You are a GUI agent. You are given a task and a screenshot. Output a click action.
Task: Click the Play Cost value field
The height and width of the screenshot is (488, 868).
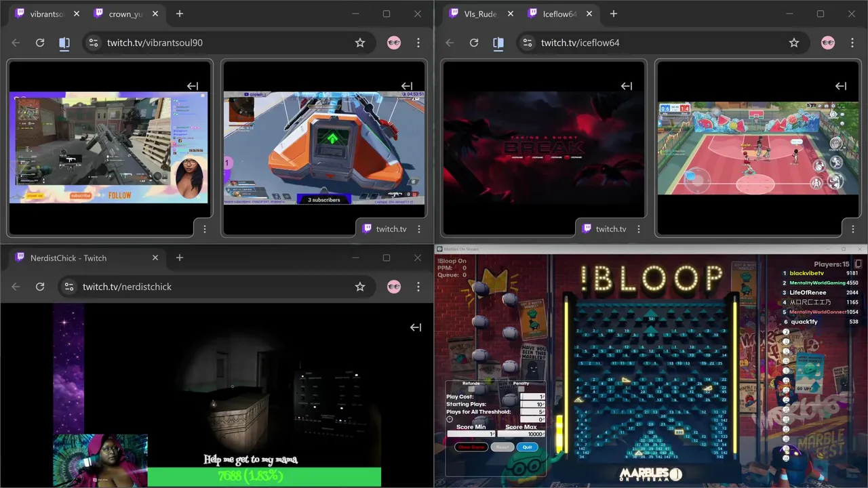click(x=532, y=396)
